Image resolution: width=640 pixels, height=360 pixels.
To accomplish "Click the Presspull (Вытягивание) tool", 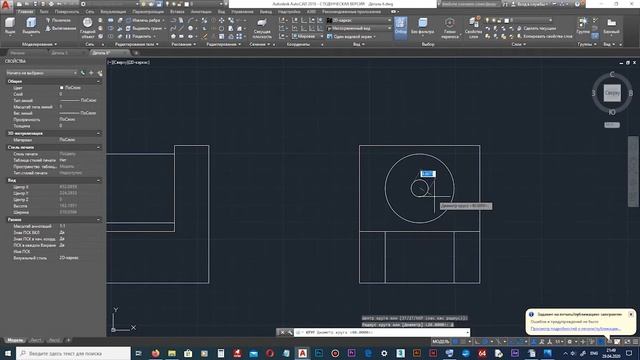I will click(x=60, y=28).
